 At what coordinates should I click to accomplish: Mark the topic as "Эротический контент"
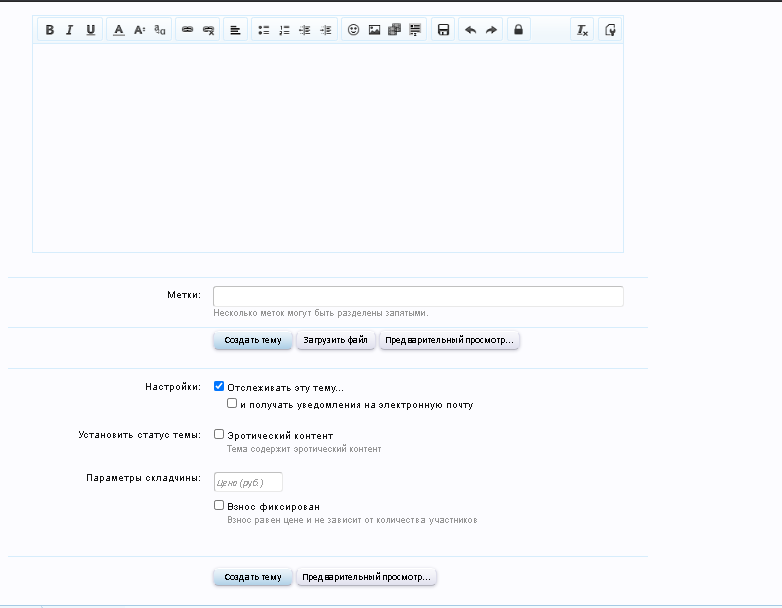coord(219,435)
